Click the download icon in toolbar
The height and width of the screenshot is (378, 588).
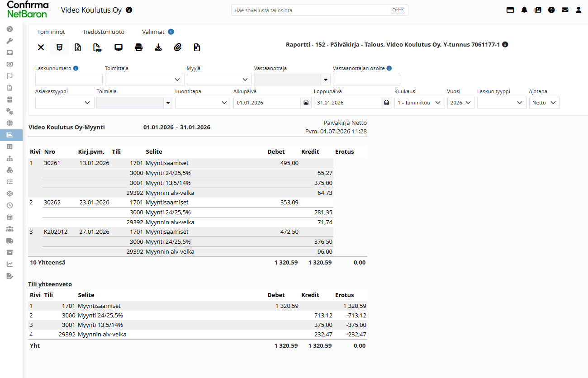158,47
